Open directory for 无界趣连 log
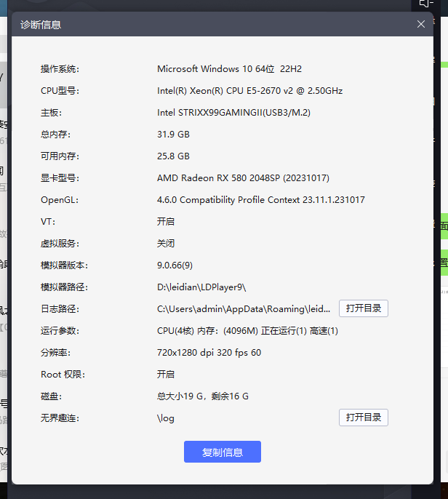The height and width of the screenshot is (499, 448). (x=363, y=418)
